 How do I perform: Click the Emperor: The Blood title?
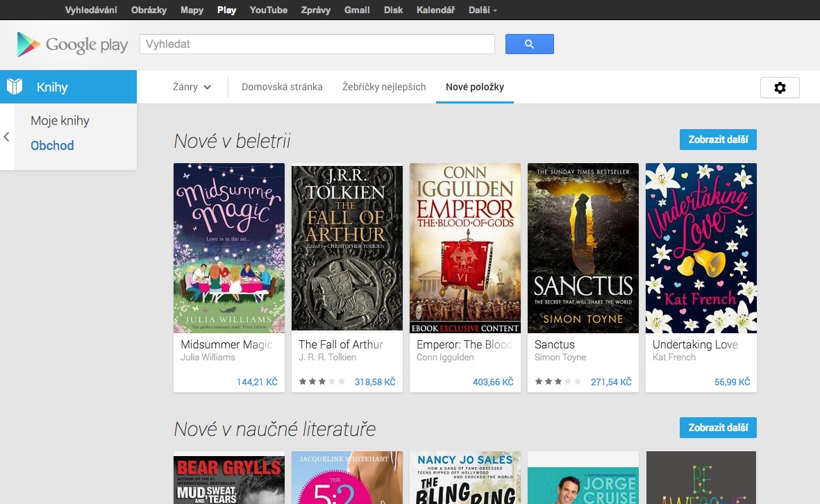tap(464, 344)
